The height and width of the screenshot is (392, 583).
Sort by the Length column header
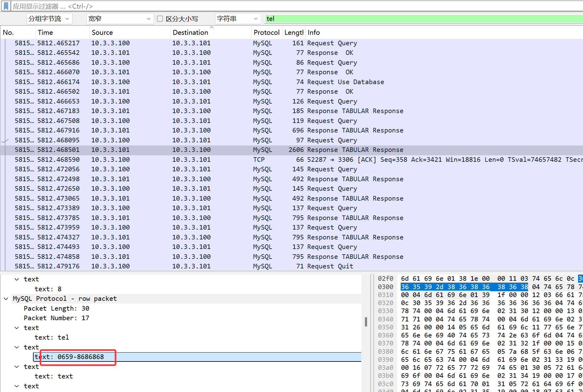tap(294, 32)
